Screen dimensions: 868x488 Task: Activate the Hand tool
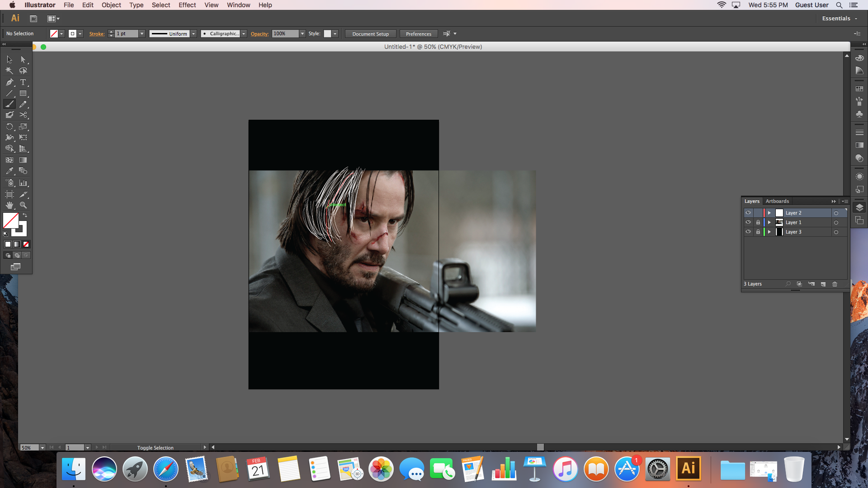coord(9,205)
